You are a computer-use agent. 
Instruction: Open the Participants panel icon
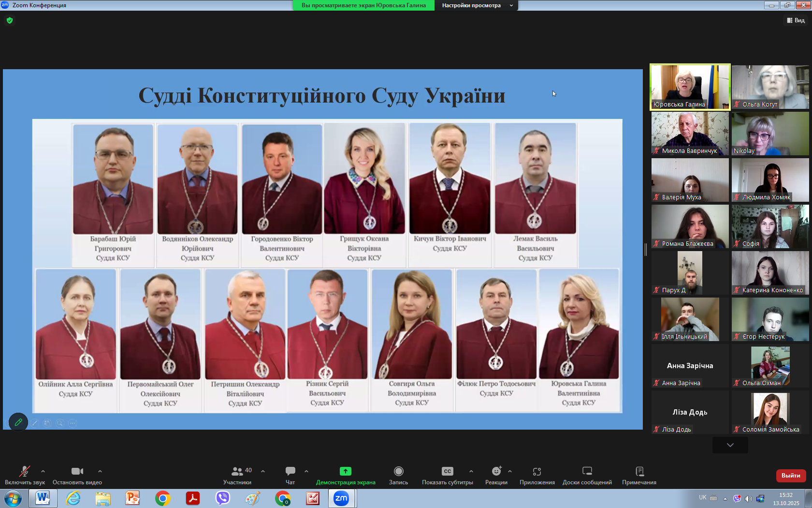tap(237, 471)
